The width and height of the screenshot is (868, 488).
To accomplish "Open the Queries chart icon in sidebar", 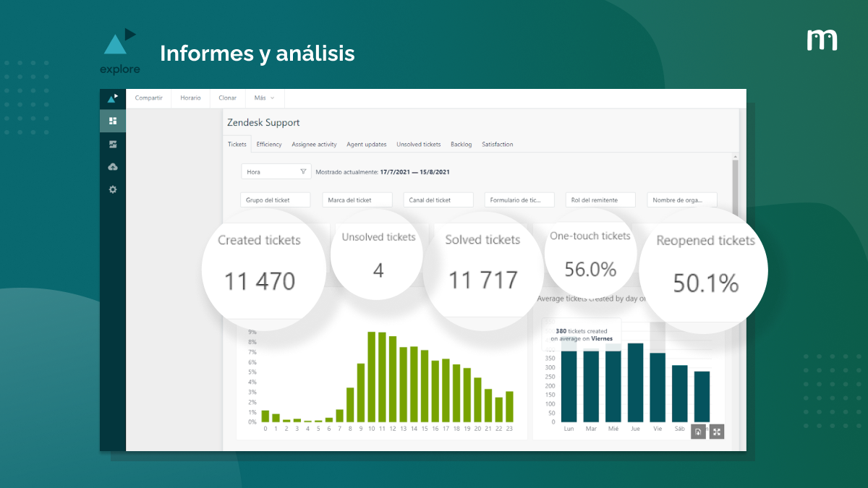I will point(113,144).
